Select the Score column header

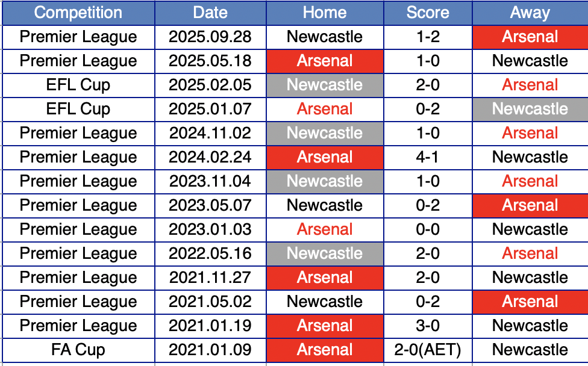(428, 13)
